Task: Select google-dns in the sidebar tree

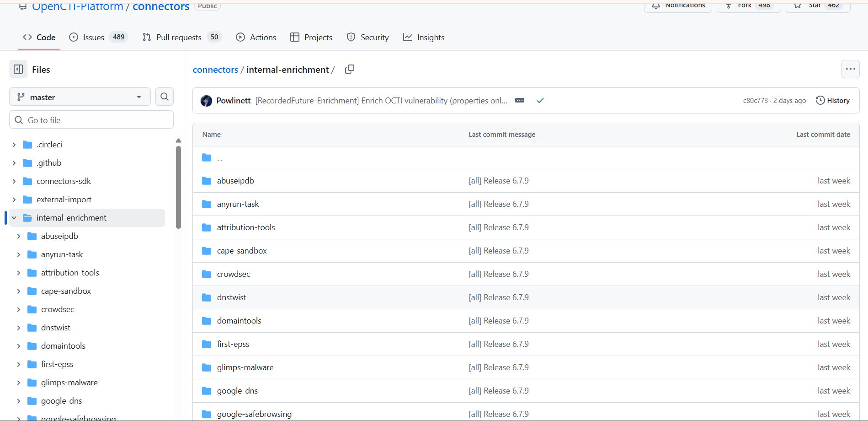Action: 62,401
